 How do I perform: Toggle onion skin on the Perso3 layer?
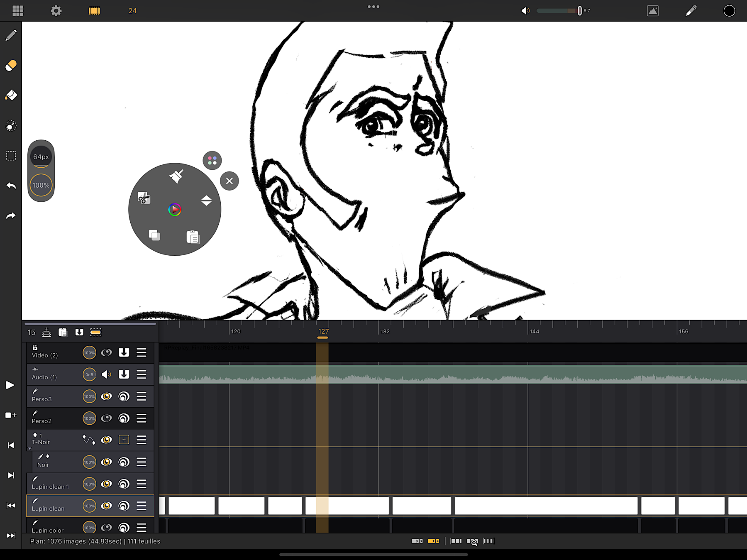click(124, 396)
